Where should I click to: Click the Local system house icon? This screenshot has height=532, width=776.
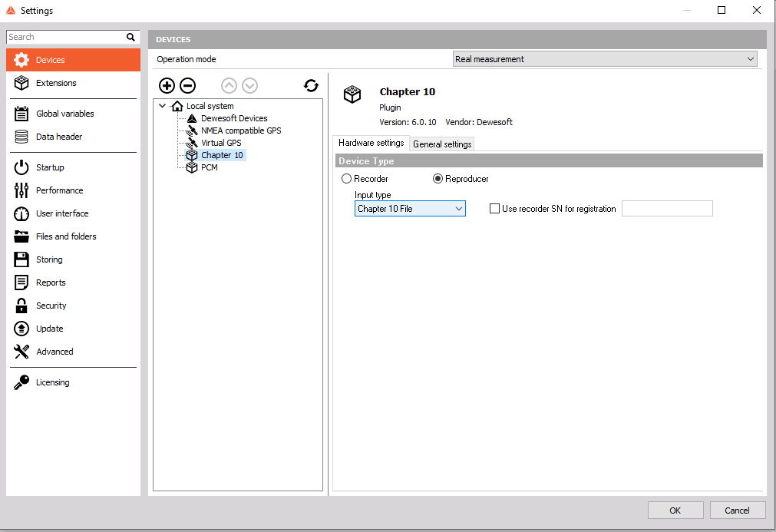click(177, 106)
